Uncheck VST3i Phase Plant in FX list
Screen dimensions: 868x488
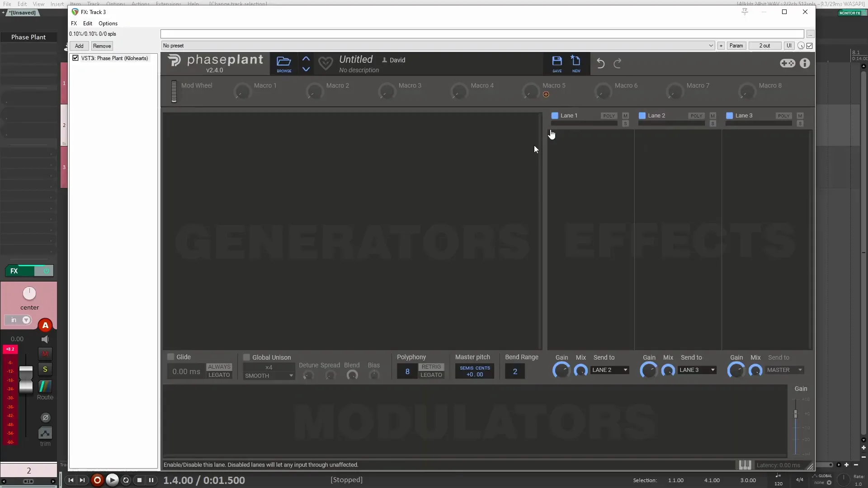click(x=75, y=58)
